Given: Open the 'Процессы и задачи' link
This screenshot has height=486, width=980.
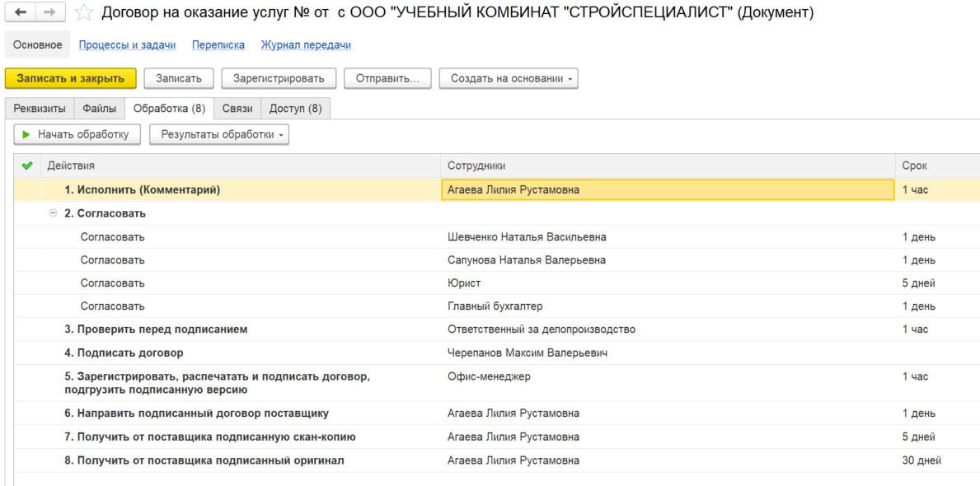Looking at the screenshot, I should (x=127, y=45).
